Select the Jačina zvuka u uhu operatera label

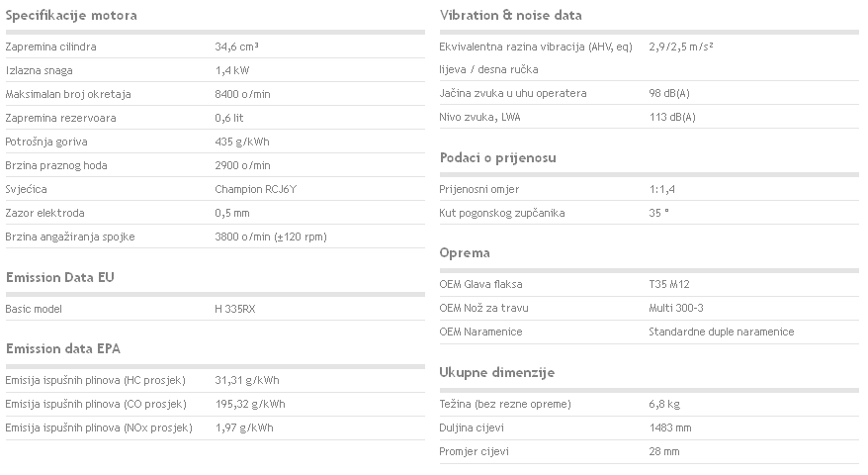513,93
